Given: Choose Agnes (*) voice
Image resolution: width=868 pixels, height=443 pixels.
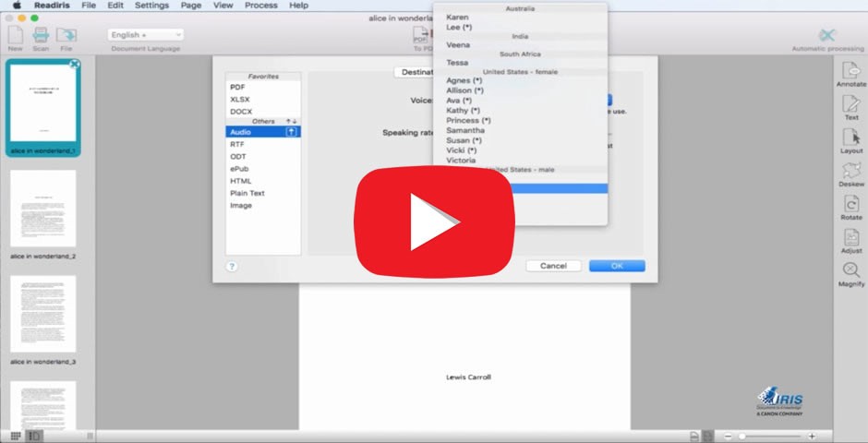Looking at the screenshot, I should (x=520, y=80).
